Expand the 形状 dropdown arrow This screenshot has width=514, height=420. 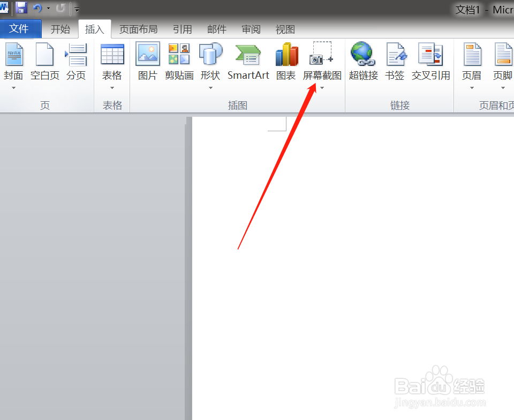coord(210,88)
